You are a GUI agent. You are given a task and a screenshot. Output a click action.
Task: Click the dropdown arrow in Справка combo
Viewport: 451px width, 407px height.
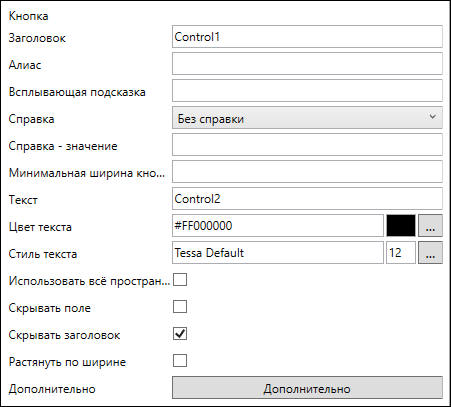432,117
